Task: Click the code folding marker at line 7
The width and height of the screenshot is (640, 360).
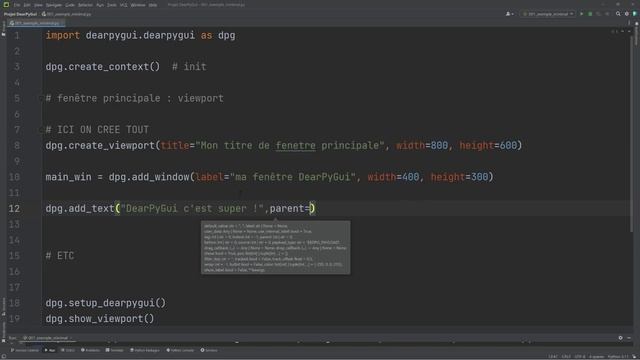Action: pos(42,130)
